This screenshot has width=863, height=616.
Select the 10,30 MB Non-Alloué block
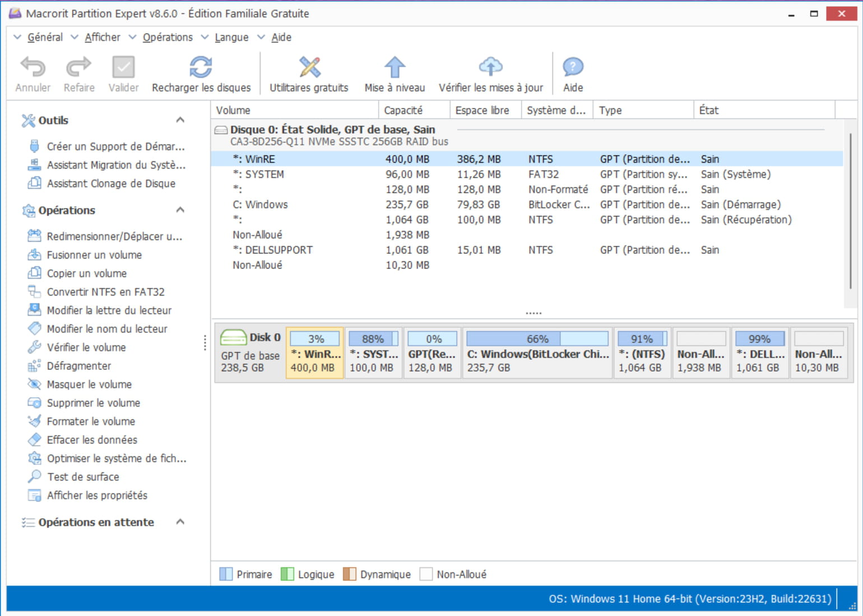click(819, 353)
